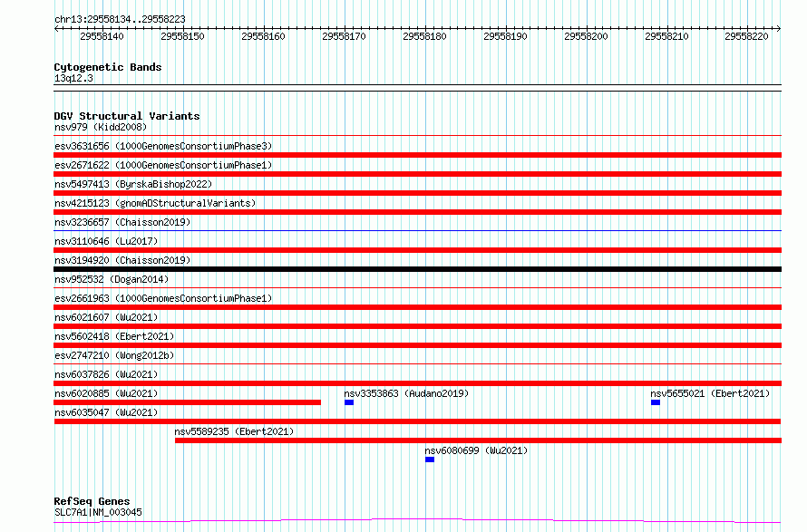Click ruler coordinate 29558190
This screenshot has width=807, height=532.
505,36
